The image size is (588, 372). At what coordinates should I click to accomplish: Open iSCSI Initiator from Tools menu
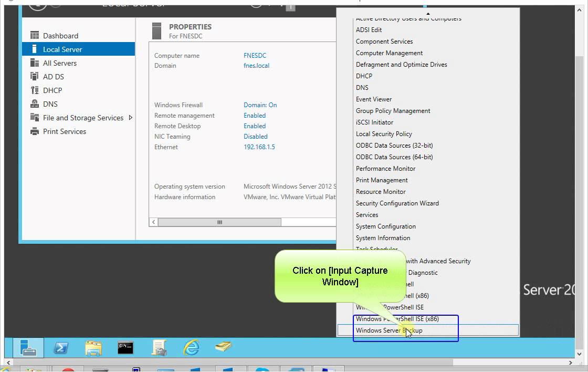[374, 122]
